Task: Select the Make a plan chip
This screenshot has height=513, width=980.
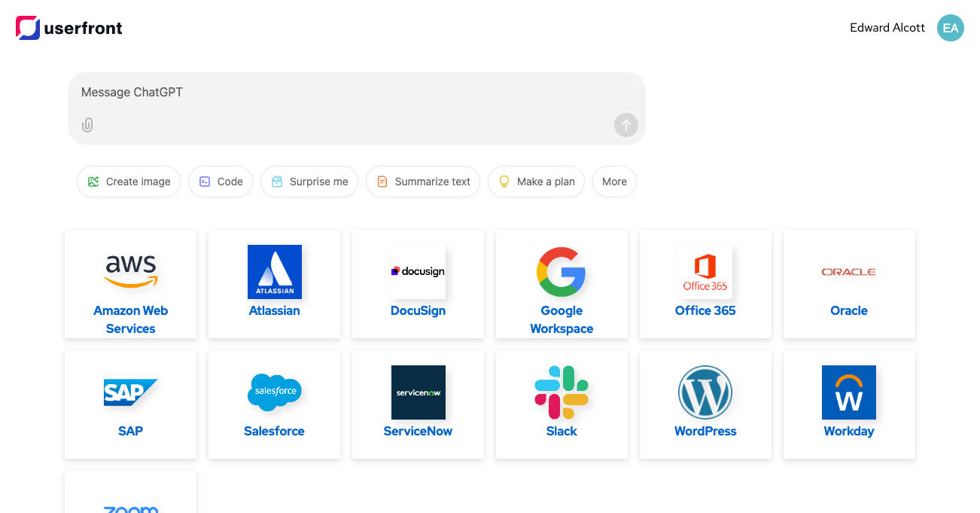Action: point(537,182)
